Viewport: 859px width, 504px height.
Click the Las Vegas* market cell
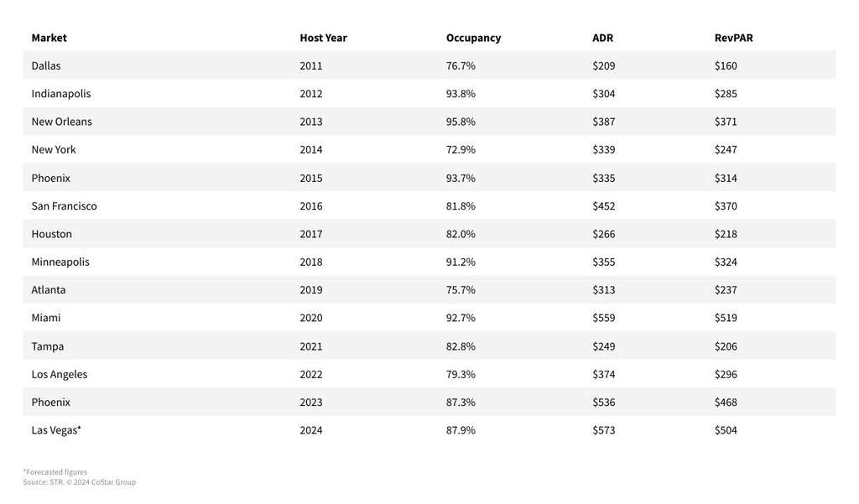[x=56, y=430]
